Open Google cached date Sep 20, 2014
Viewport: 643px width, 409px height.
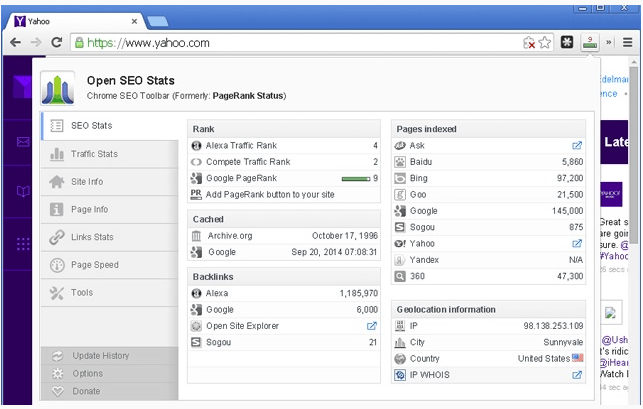pos(334,252)
